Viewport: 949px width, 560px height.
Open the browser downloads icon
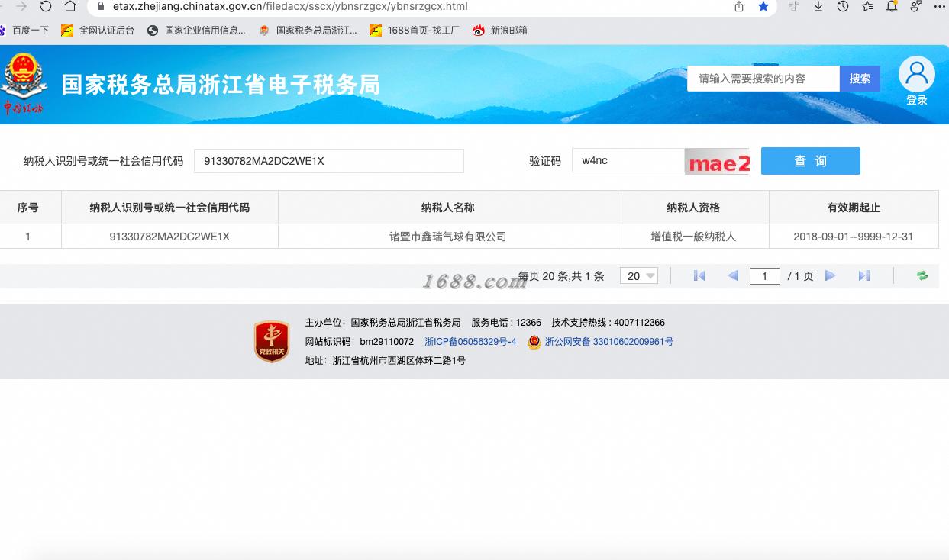(818, 7)
